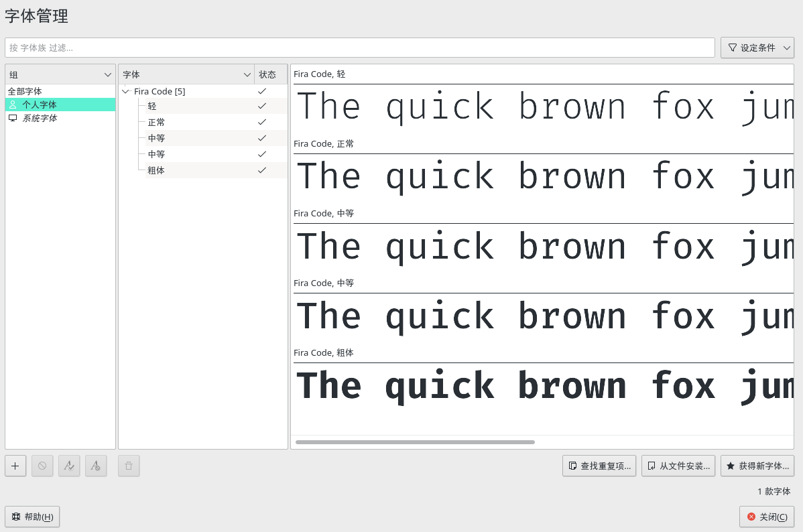Click the 'Fira Code, 轻' preview heading
Image resolution: width=803 pixels, height=532 pixels.
[320, 74]
